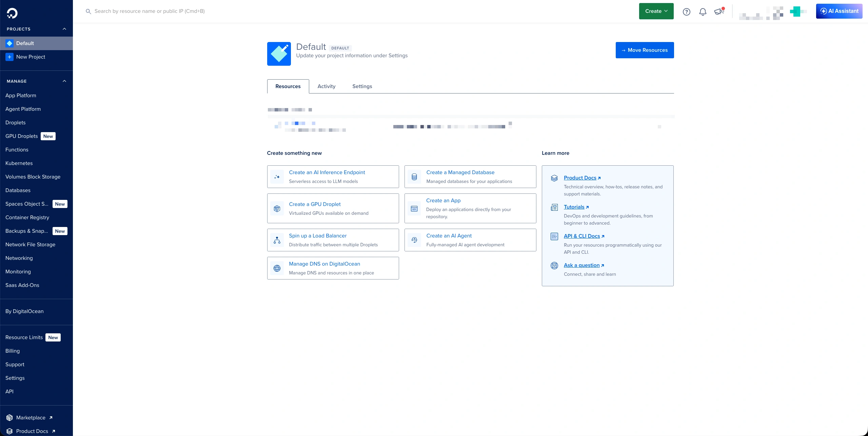Image resolution: width=868 pixels, height=436 pixels.
Task: Click the New Project plus icon
Action: (x=9, y=57)
